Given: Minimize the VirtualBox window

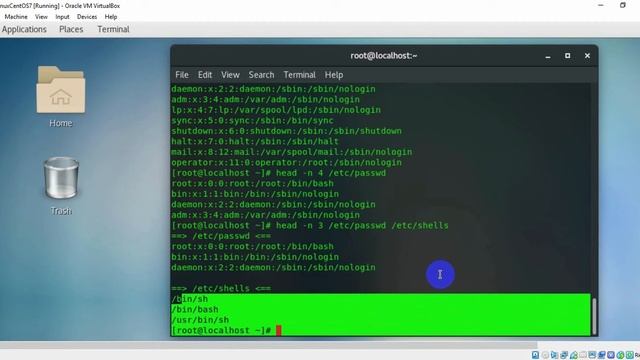Looking at the screenshot, I should click(x=601, y=5).
